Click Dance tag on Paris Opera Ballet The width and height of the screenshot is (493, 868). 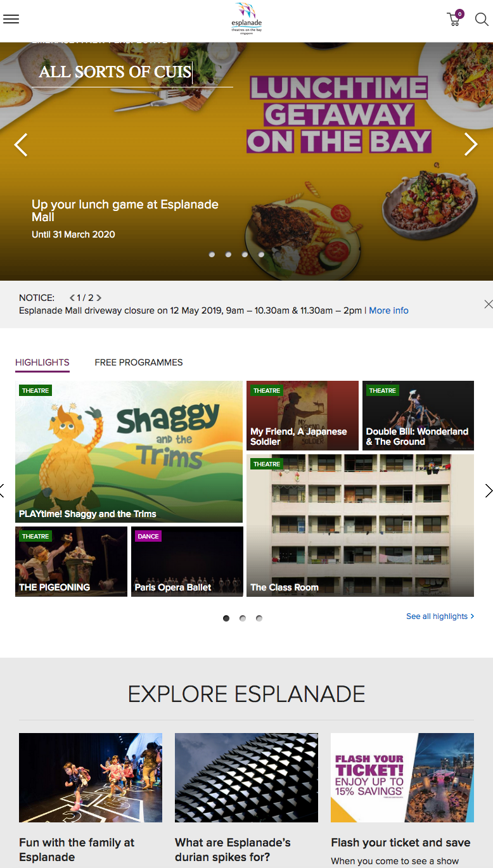148,537
